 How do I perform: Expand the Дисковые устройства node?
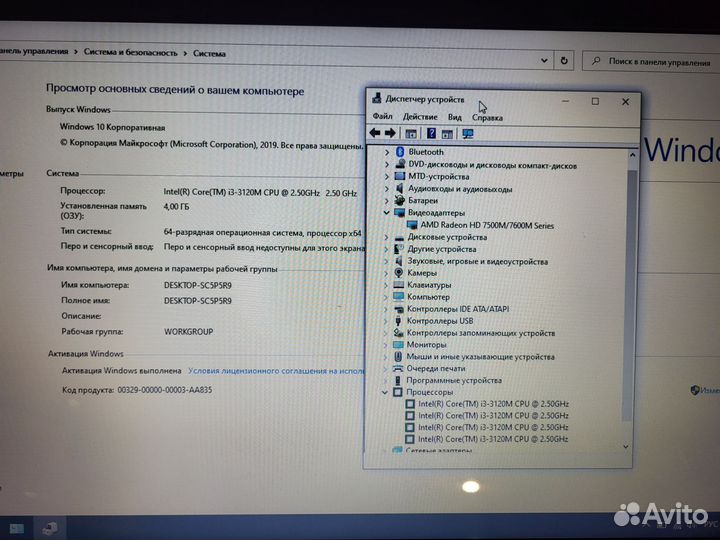pos(386,237)
